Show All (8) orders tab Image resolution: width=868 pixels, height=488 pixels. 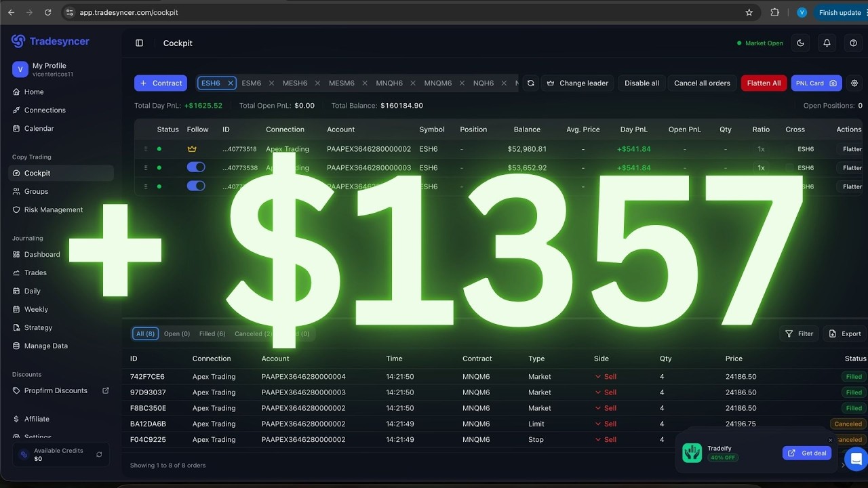[145, 334]
